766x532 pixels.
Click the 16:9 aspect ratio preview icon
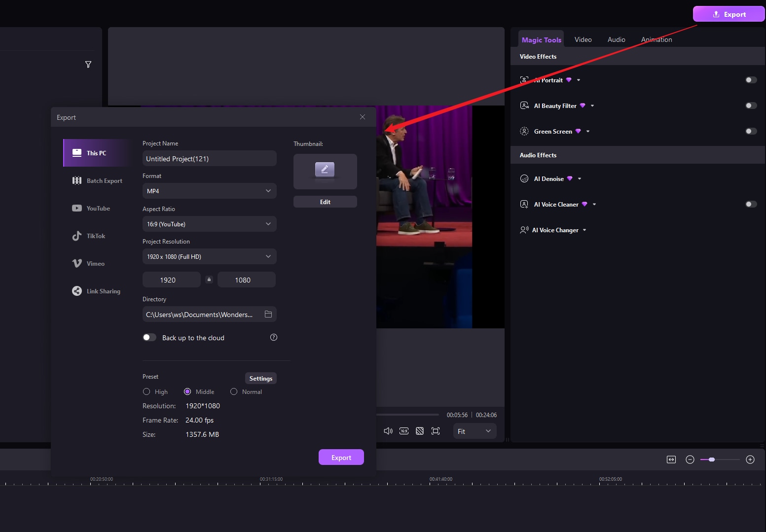click(x=404, y=431)
